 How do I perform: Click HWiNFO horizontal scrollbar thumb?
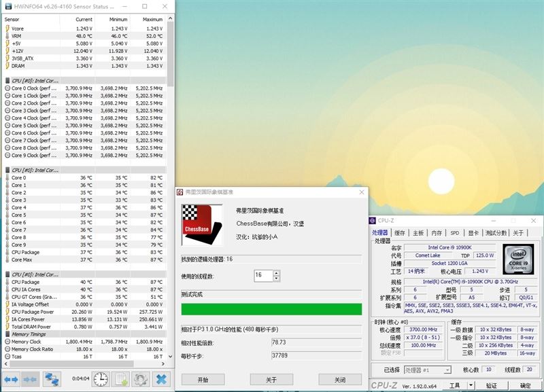[x=71, y=364]
